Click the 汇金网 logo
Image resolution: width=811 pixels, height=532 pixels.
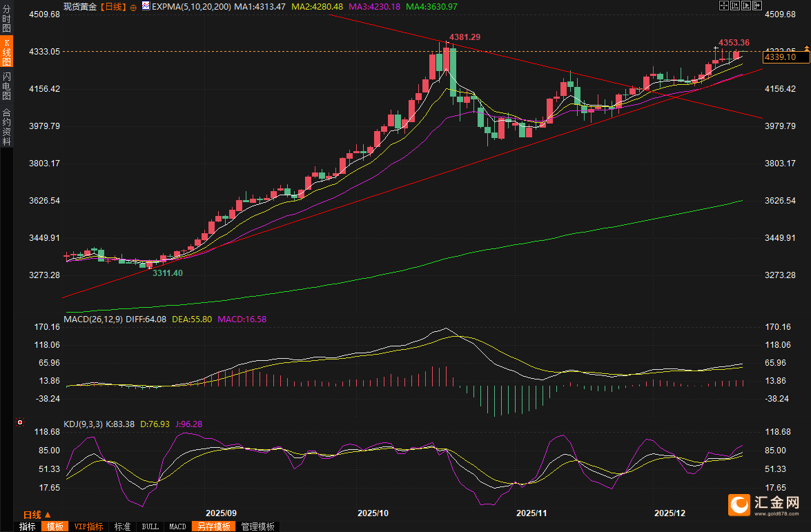[764, 504]
